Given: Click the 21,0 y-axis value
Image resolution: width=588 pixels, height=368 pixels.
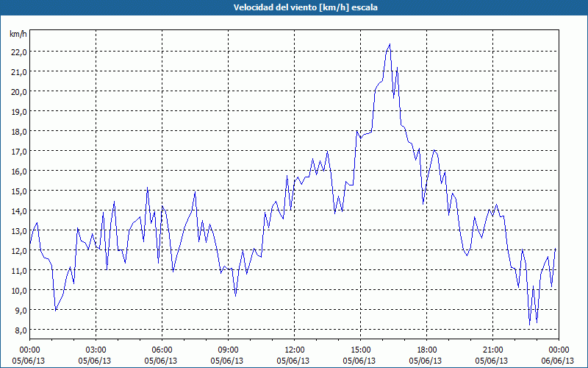Looking at the screenshot, I should click(19, 71).
